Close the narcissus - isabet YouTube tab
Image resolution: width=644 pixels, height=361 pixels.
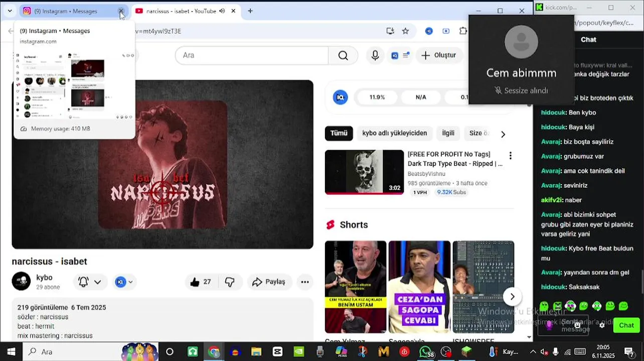(x=233, y=11)
